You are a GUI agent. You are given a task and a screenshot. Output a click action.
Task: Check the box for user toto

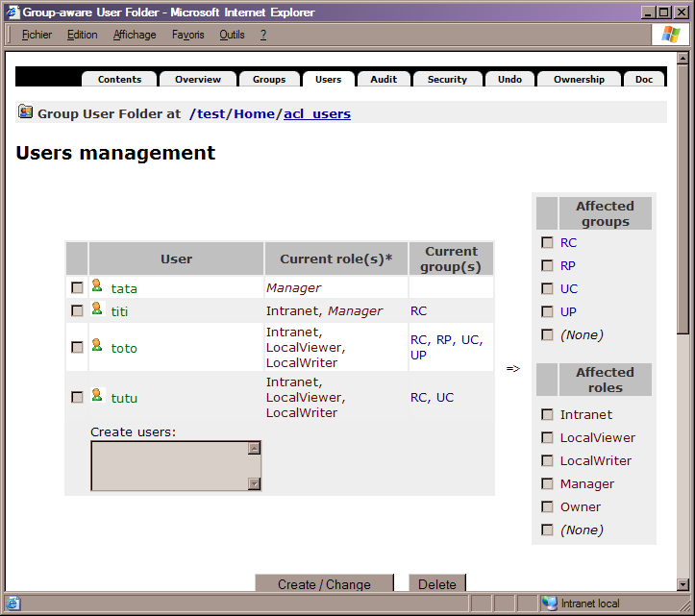click(x=77, y=347)
